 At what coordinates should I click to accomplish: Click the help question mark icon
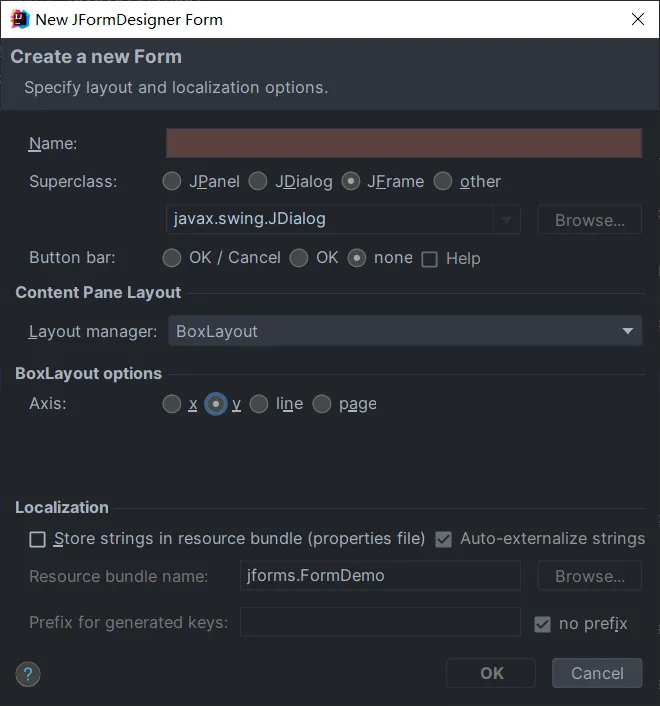point(27,673)
